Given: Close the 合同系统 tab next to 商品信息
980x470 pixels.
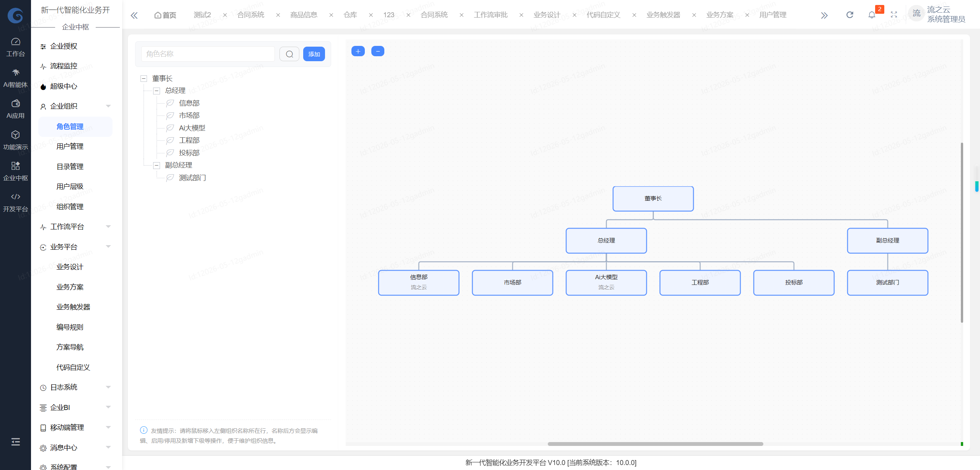Looking at the screenshot, I should (278, 15).
